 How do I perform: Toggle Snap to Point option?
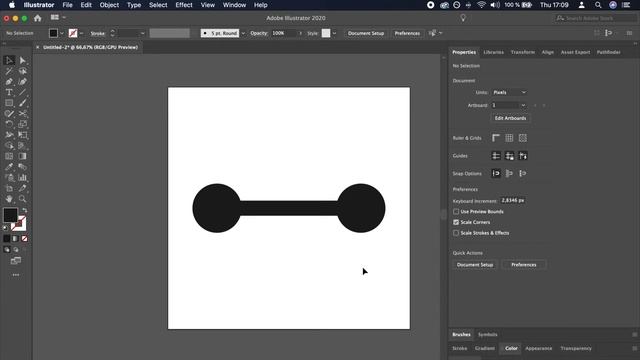click(x=496, y=173)
